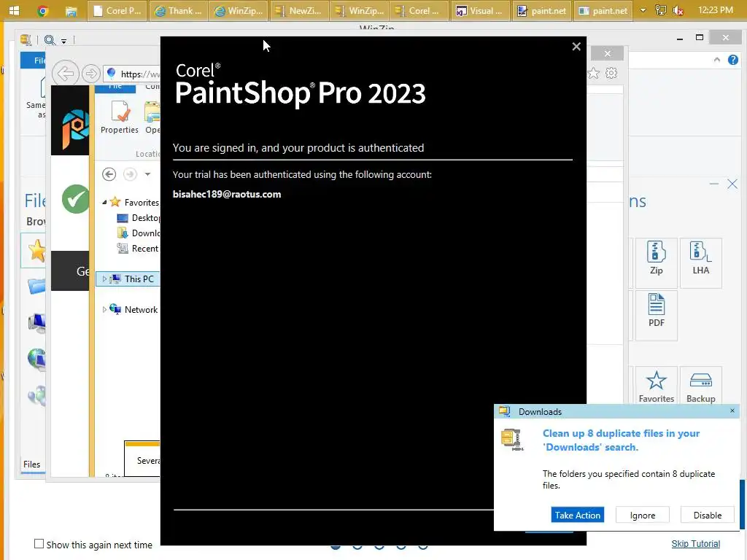Show hidden taskbar items dropdown arrow

click(x=643, y=10)
